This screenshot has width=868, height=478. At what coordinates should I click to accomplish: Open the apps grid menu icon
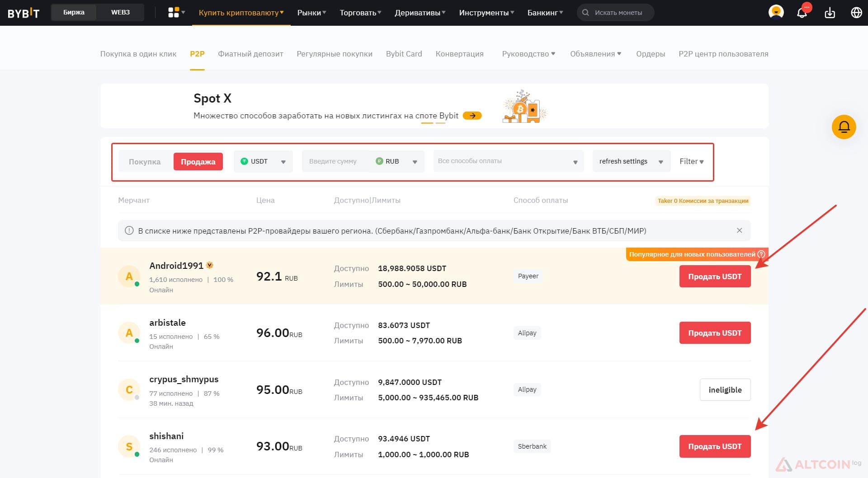click(x=174, y=13)
